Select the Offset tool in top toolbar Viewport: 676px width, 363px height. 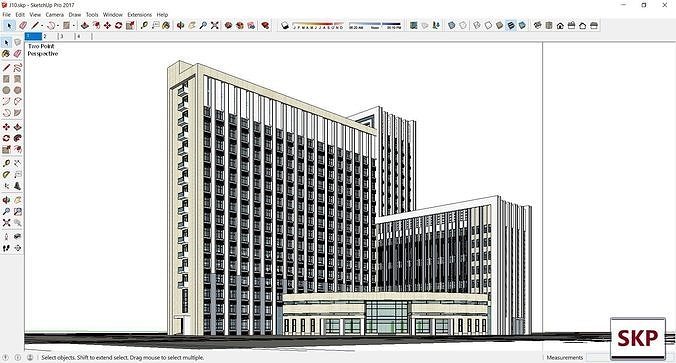96,25
